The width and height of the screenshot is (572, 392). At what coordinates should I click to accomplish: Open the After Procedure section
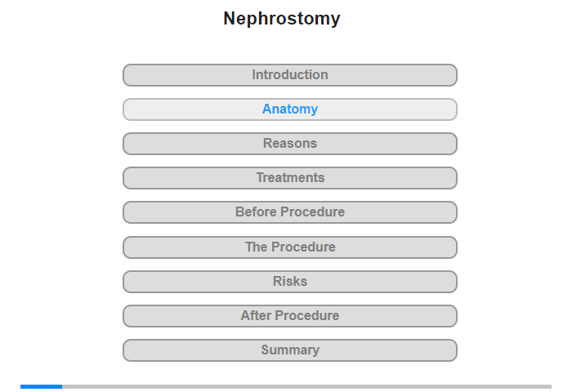pyautogui.click(x=290, y=316)
